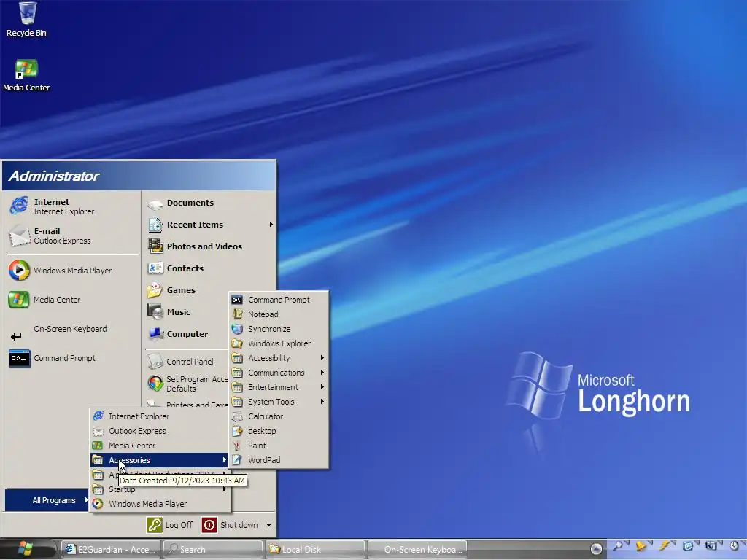Screen dimensions: 747x560
Task: Open Photos and Videos
Action: coord(209,246)
